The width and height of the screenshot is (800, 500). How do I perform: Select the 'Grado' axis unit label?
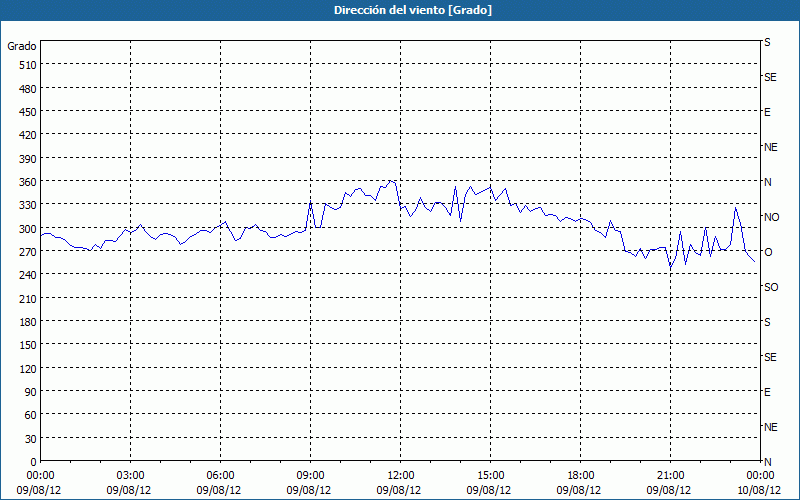pyautogui.click(x=22, y=46)
